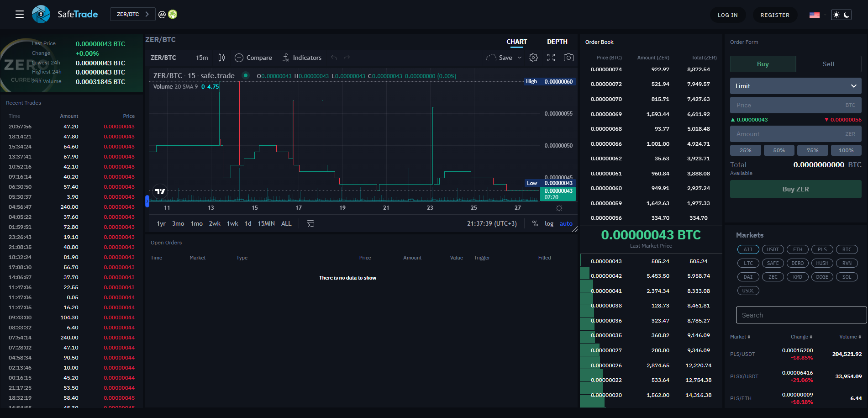Viewport: 868px width, 418px height.
Task: Enable auto scale on the chart
Action: pos(566,223)
